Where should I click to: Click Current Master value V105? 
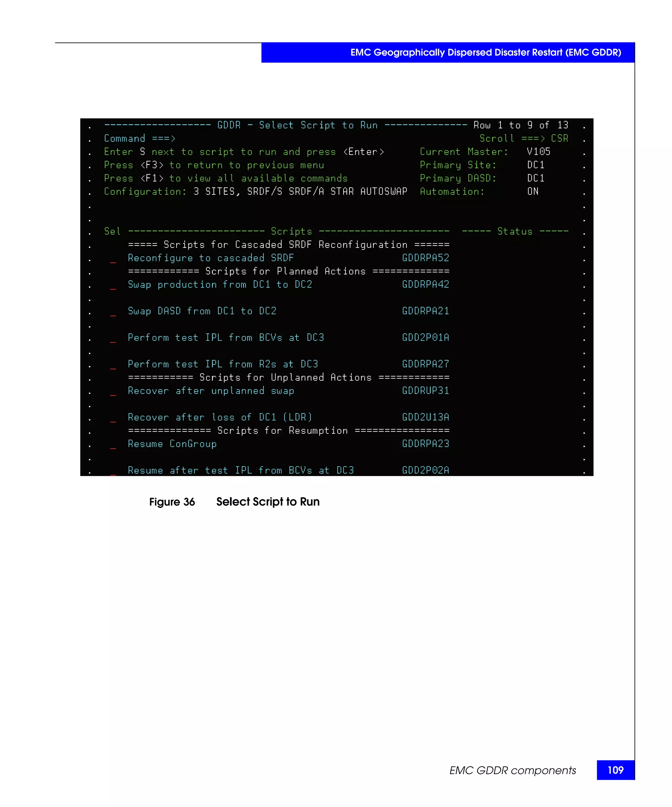point(538,152)
